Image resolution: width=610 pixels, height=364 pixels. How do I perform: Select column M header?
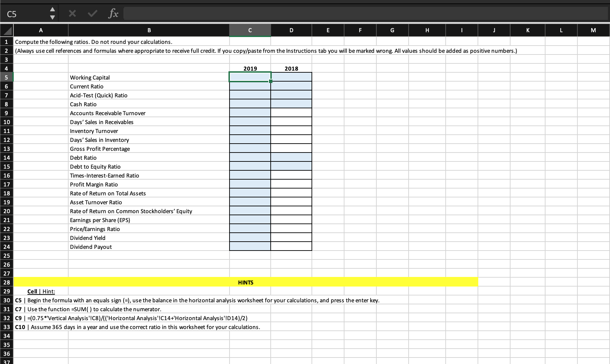[594, 30]
